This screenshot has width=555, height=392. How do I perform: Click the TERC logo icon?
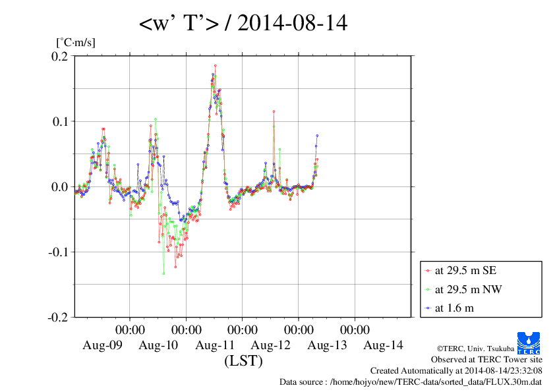coord(528,343)
